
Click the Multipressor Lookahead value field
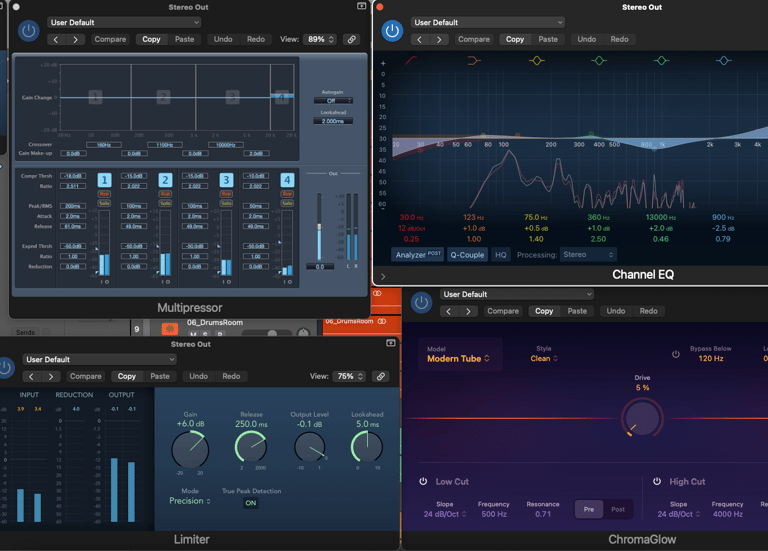coord(333,121)
